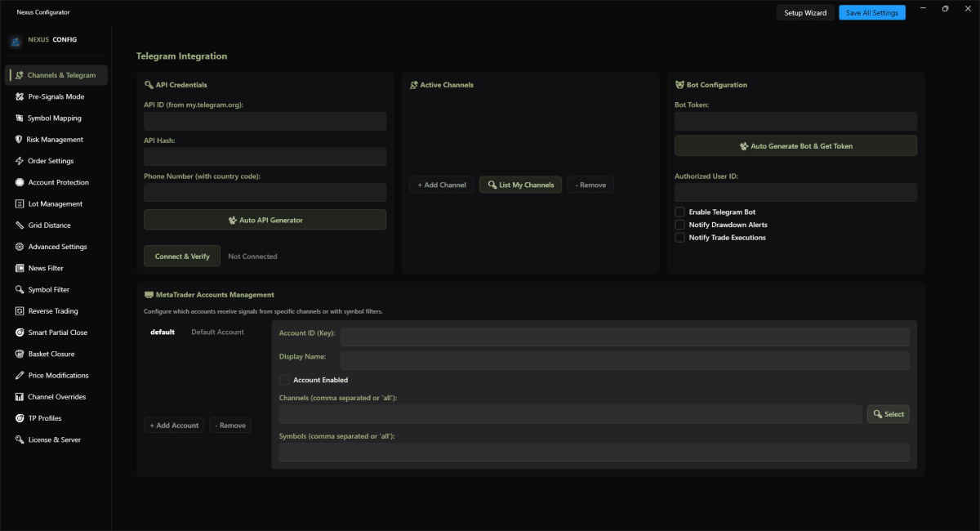Click the Price Modifications pencil icon
This screenshot has height=531, width=980.
coord(20,375)
